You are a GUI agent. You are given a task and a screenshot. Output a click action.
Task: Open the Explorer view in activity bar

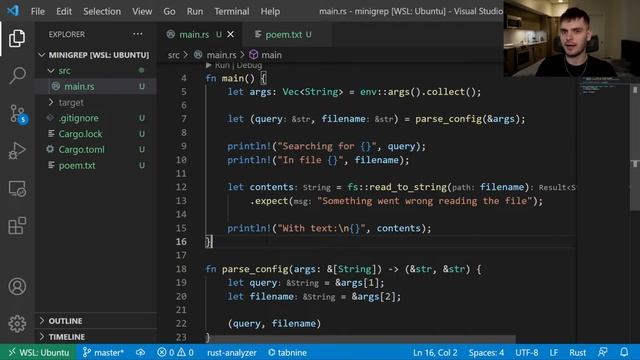[x=17, y=38]
